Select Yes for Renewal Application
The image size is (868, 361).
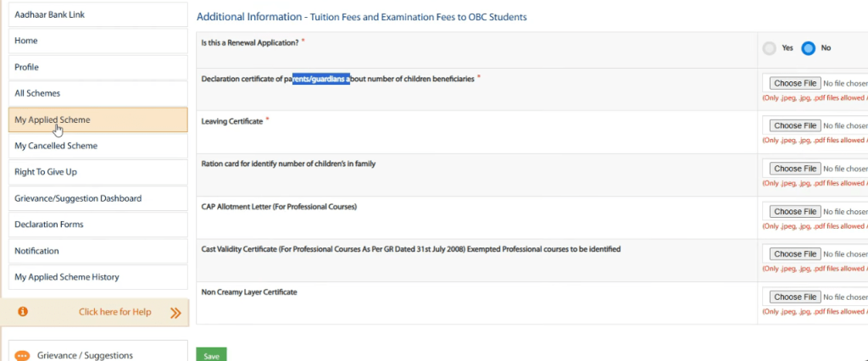[770, 48]
